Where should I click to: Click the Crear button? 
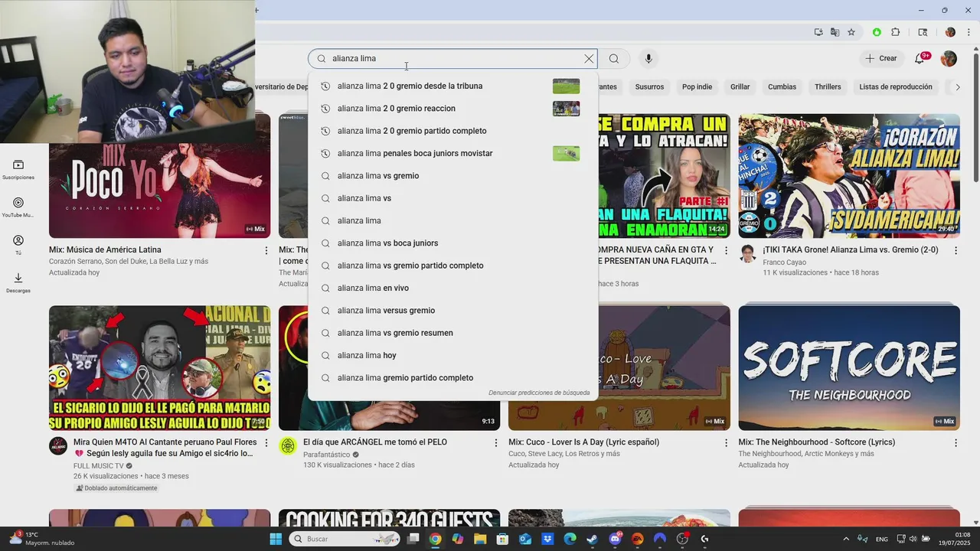click(x=880, y=59)
